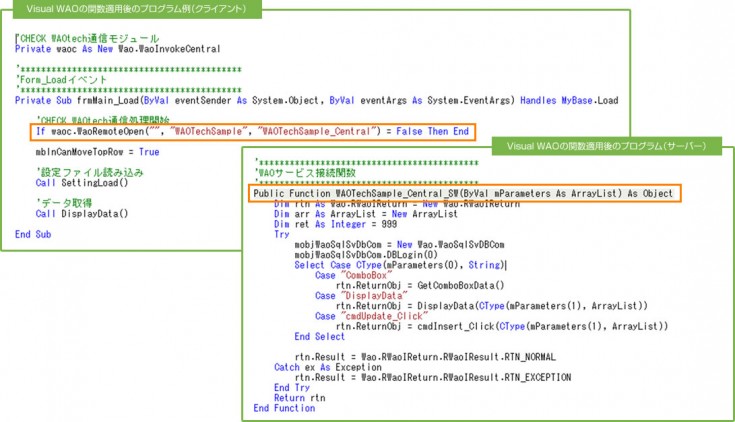Click the End Function line
Viewport: 735px width, 422px height.
coord(284,408)
